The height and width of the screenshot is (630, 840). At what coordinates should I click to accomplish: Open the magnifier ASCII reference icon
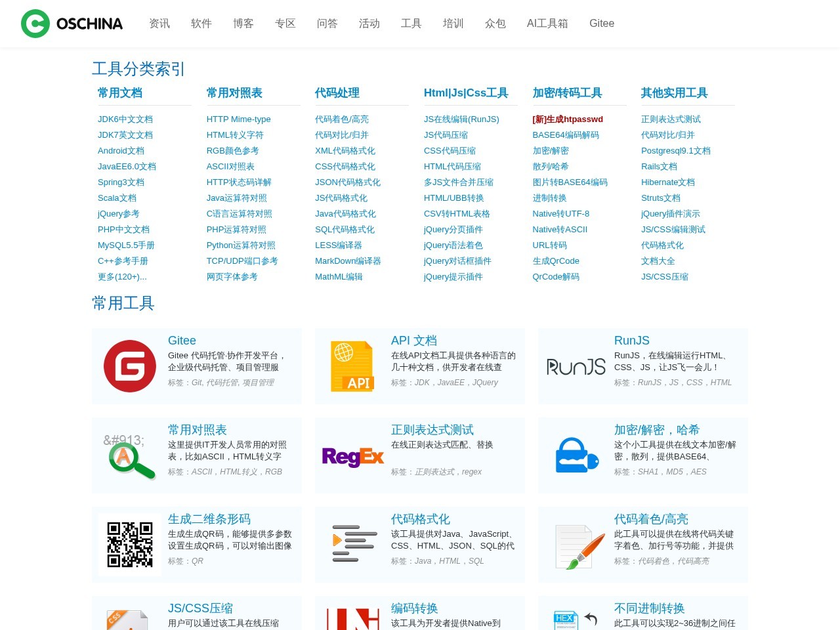(x=129, y=455)
